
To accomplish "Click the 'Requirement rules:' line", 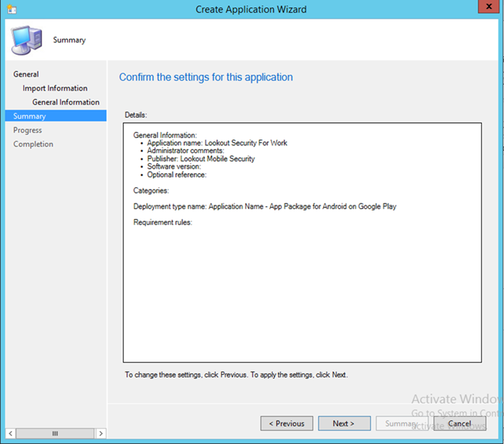I will (162, 222).
